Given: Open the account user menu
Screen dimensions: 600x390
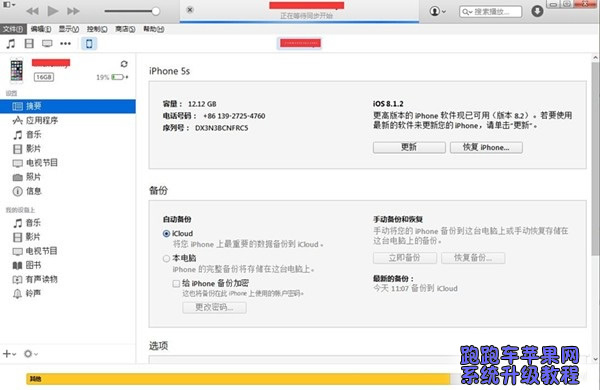Looking at the screenshot, I should pyautogui.click(x=438, y=11).
